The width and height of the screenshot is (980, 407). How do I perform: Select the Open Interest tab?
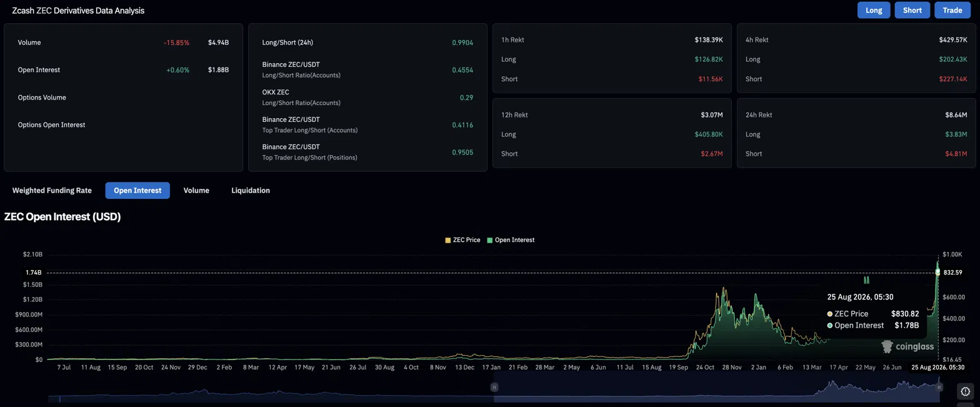pyautogui.click(x=137, y=191)
